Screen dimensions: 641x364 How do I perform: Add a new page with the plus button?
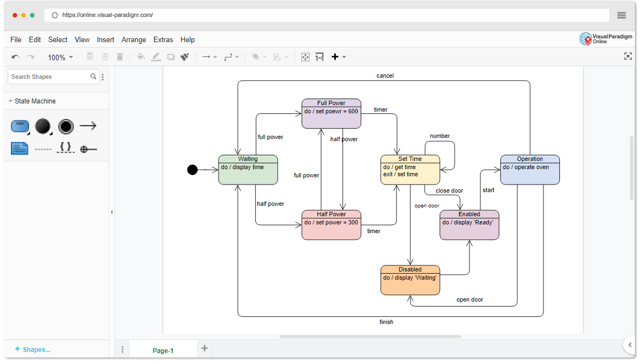tap(204, 348)
